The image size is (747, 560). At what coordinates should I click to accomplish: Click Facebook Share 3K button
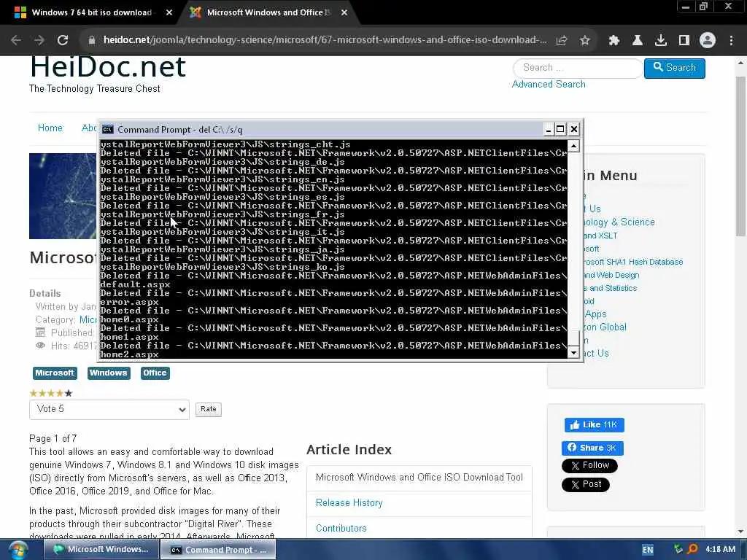(592, 448)
